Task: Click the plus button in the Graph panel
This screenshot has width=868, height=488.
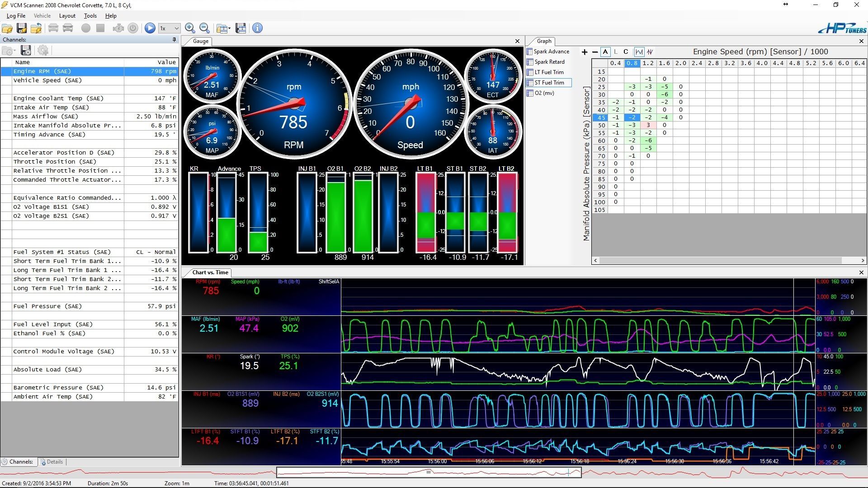Action: coord(585,52)
